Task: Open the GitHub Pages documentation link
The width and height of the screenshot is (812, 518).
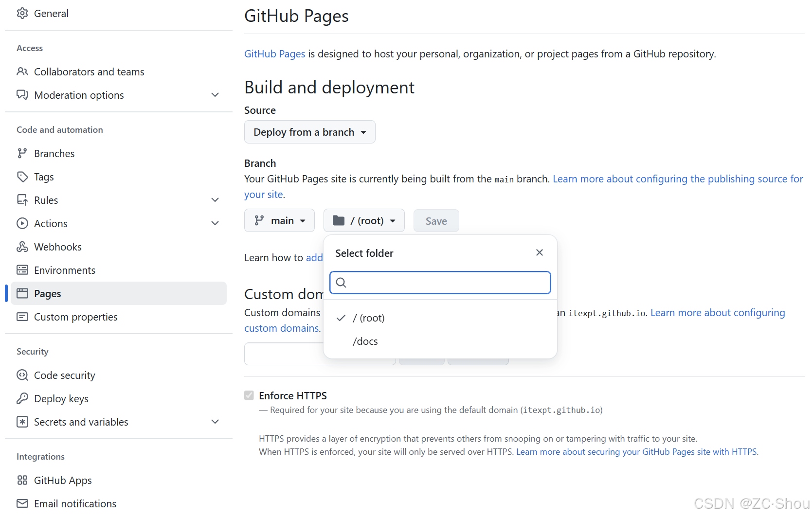Action: [274, 54]
